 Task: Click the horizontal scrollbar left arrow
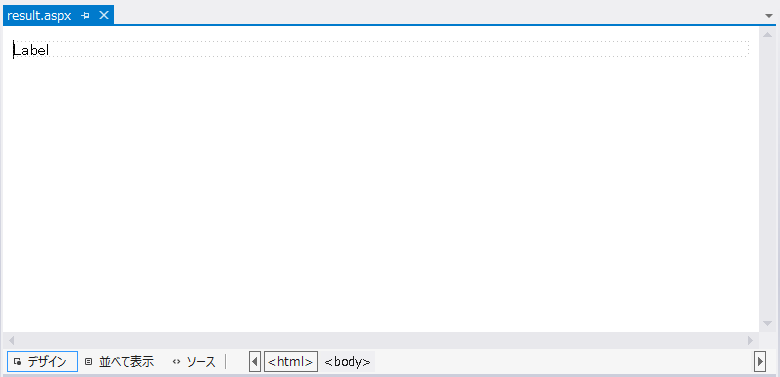11,341
